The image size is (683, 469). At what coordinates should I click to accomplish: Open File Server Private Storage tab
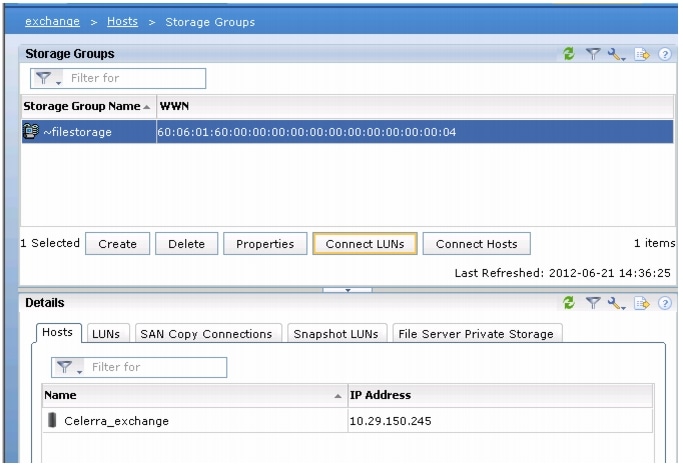point(476,334)
